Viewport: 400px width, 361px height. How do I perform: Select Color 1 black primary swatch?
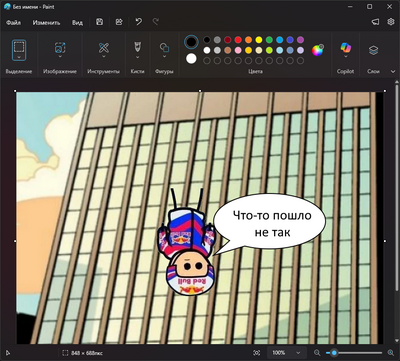(x=191, y=42)
